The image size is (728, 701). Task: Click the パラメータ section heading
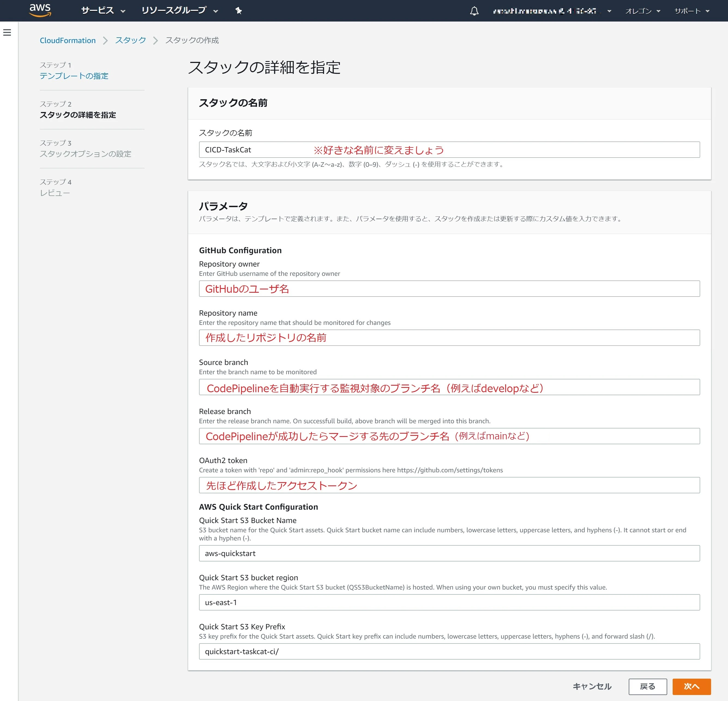click(223, 206)
